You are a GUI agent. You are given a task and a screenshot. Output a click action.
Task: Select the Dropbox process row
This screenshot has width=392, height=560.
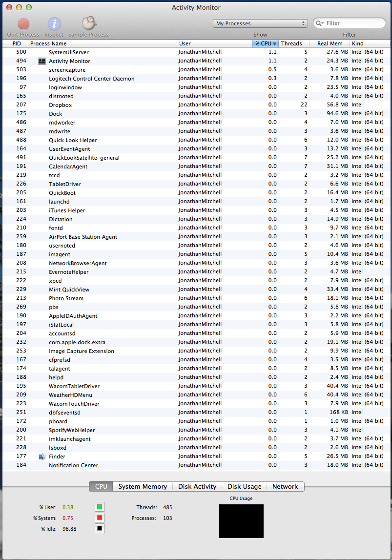coord(196,105)
